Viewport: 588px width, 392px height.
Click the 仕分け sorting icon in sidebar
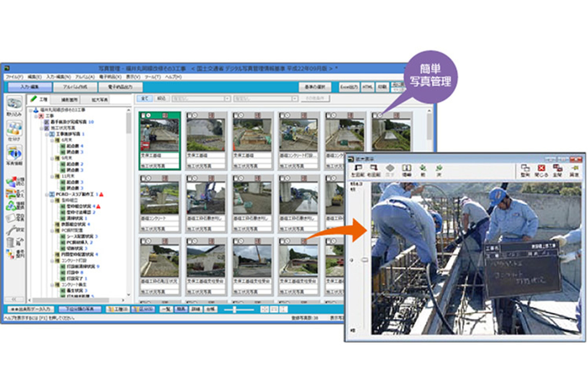(14, 128)
